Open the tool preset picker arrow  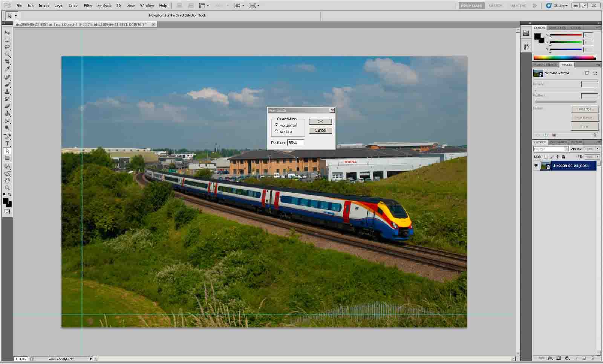coord(16,15)
